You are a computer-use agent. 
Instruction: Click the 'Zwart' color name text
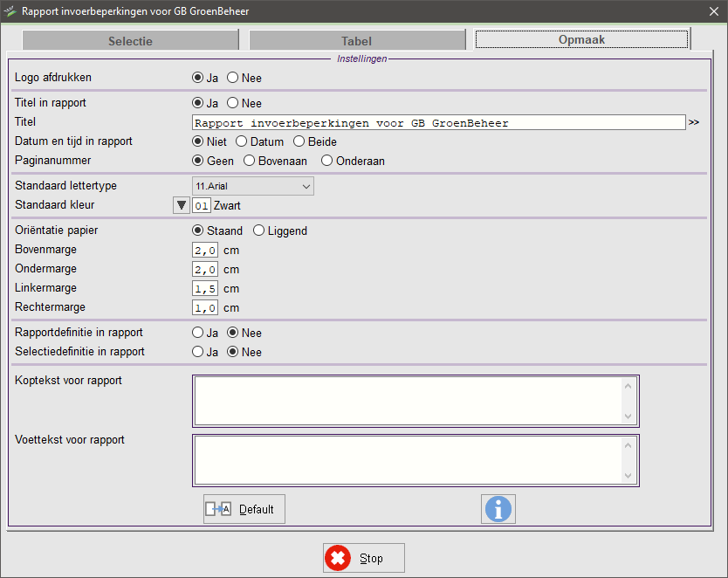227,205
